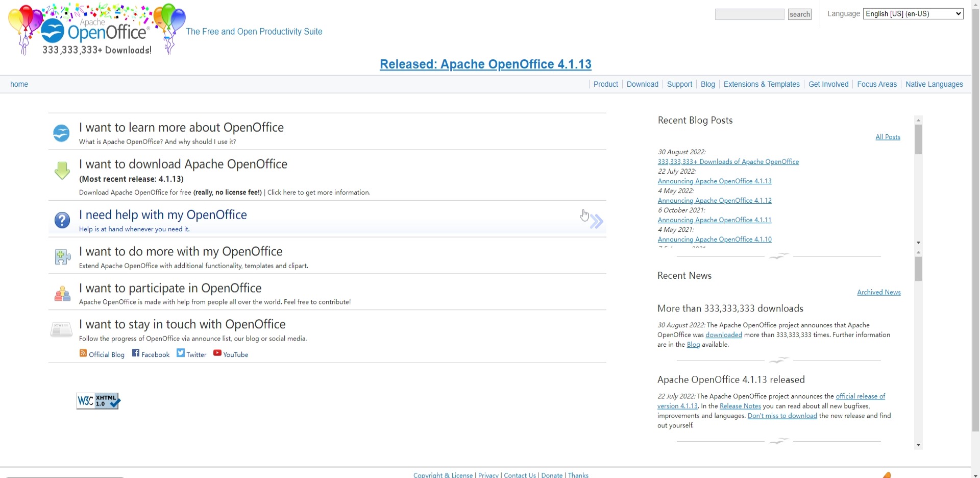
Task: Click the Official Blog RSS icon
Action: coord(83,353)
